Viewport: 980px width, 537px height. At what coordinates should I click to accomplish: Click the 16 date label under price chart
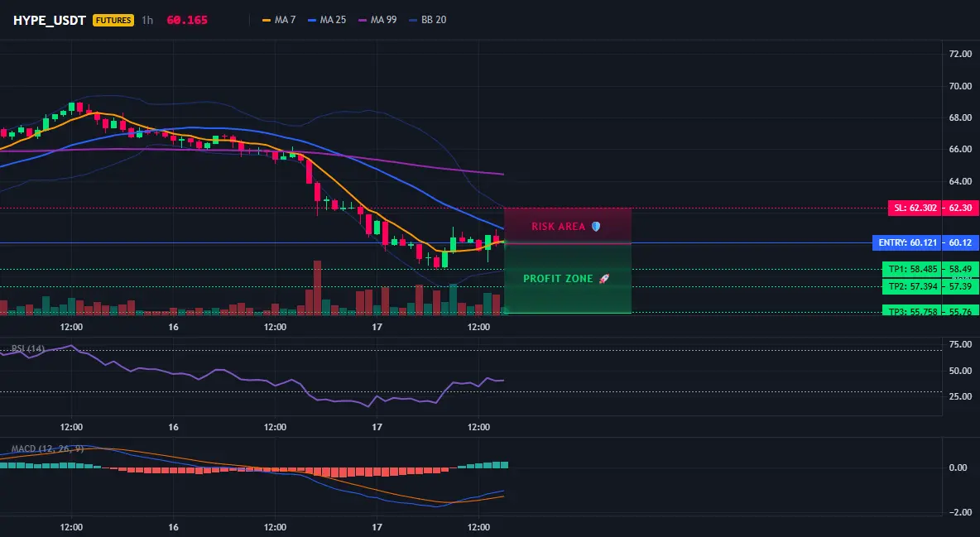(173, 327)
